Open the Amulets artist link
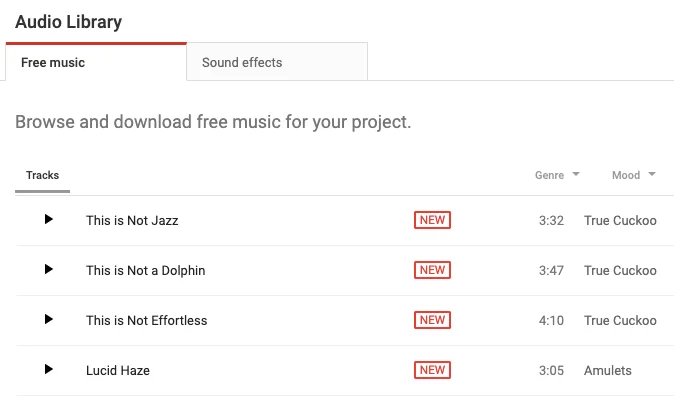Image resolution: width=674 pixels, height=406 pixels. click(x=608, y=370)
